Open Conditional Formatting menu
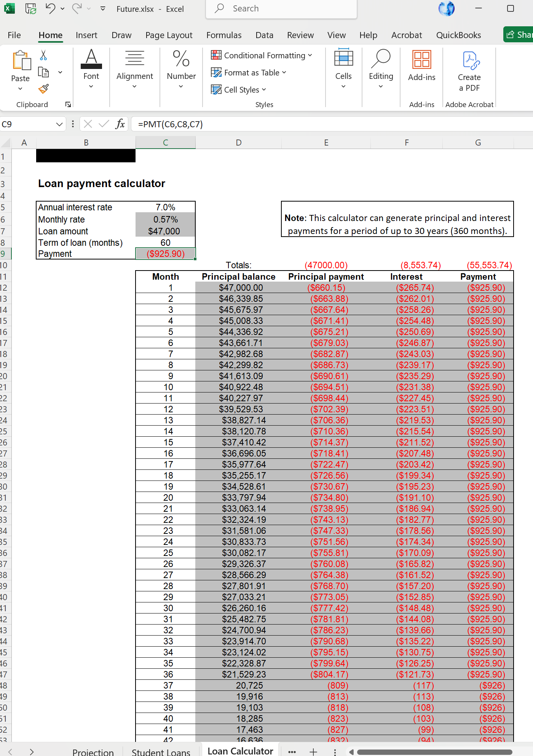This screenshot has height=756, width=533. click(x=262, y=56)
